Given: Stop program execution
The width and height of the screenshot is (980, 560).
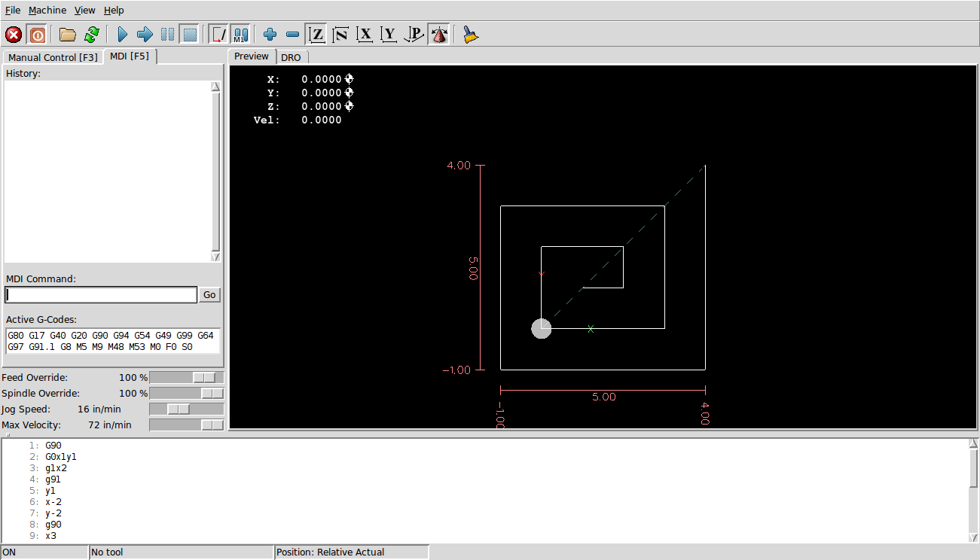Looking at the screenshot, I should coord(190,35).
